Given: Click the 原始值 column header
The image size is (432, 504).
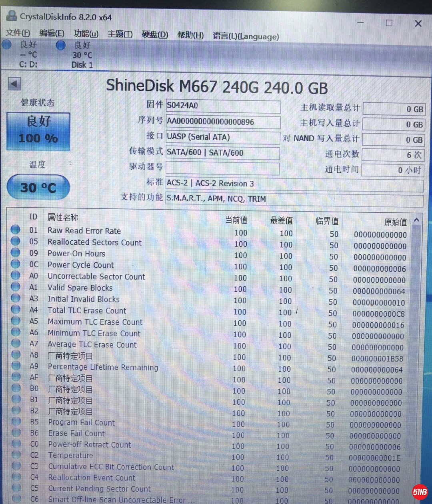Looking at the screenshot, I should 395,222.
